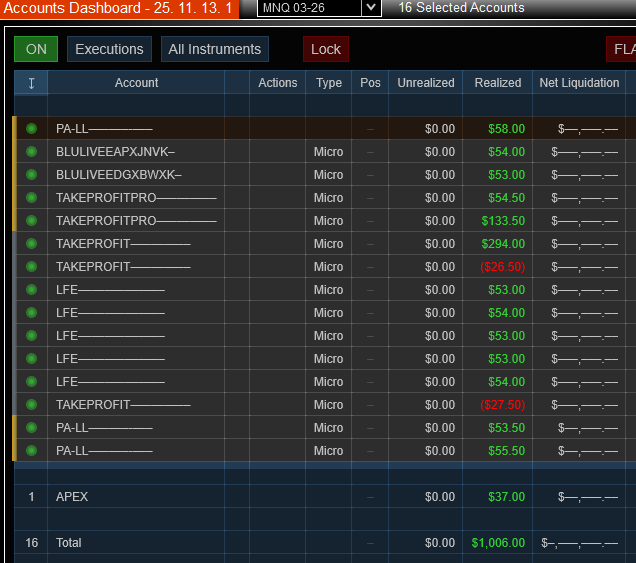Click green status dot for BLULIVEEDGXBWXK account
The height and width of the screenshot is (563, 636).
point(31,175)
